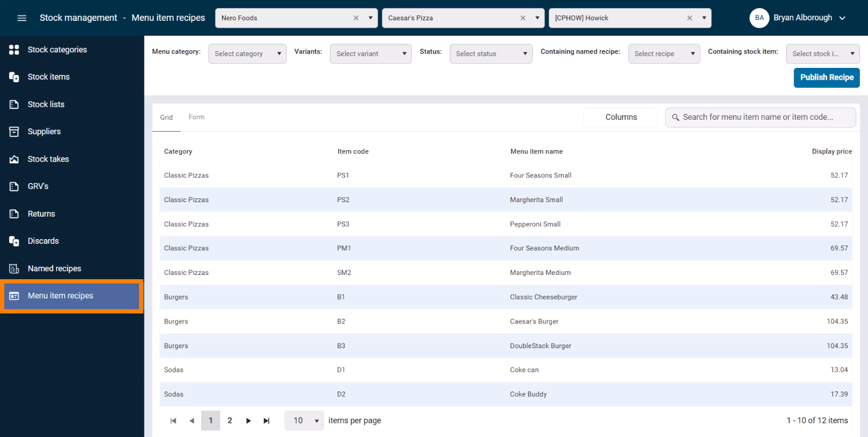This screenshot has width=868, height=437.
Task: Click the menu item search field
Action: (759, 117)
